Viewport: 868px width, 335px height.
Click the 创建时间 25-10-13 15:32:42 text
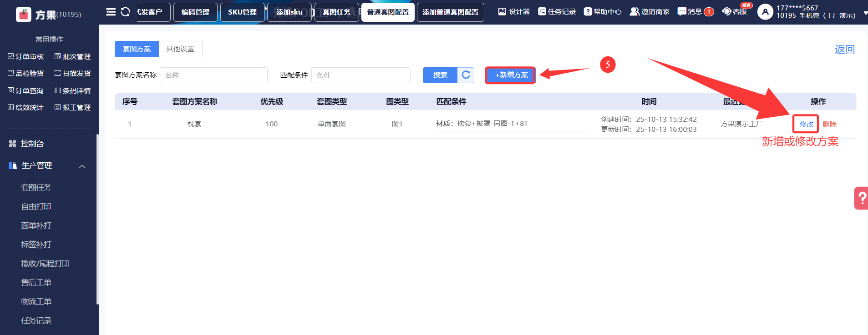tap(649, 119)
